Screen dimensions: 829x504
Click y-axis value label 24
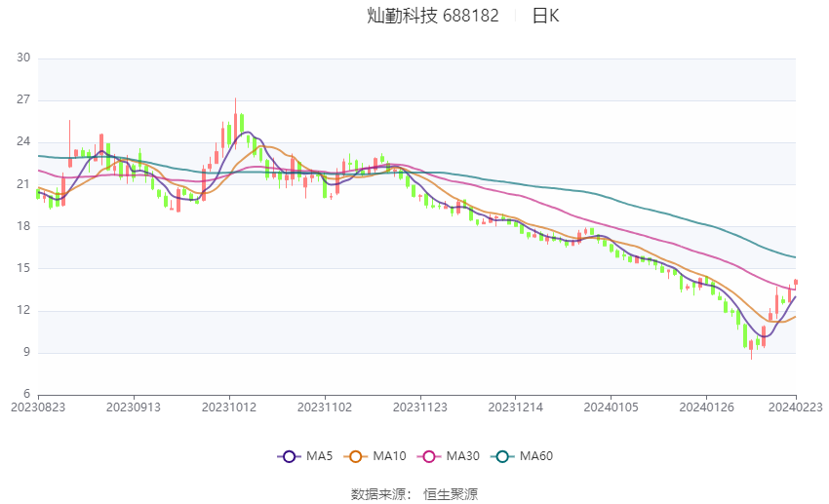(x=23, y=141)
